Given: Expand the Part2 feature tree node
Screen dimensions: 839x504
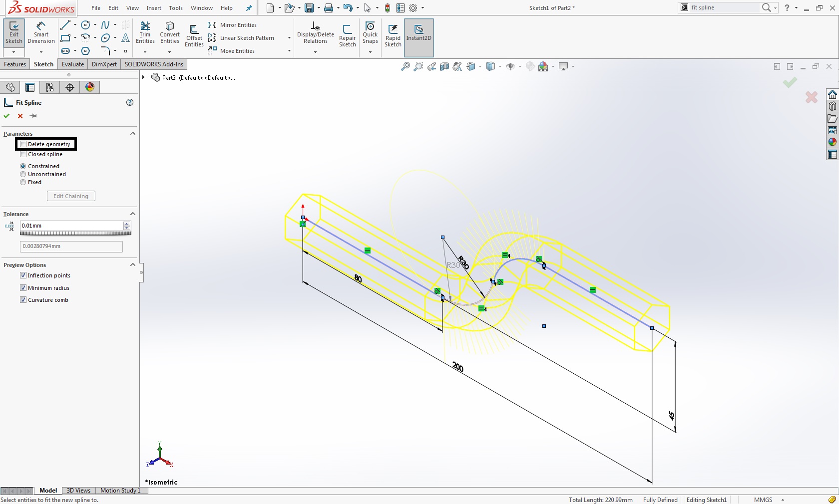Looking at the screenshot, I should pyautogui.click(x=143, y=77).
